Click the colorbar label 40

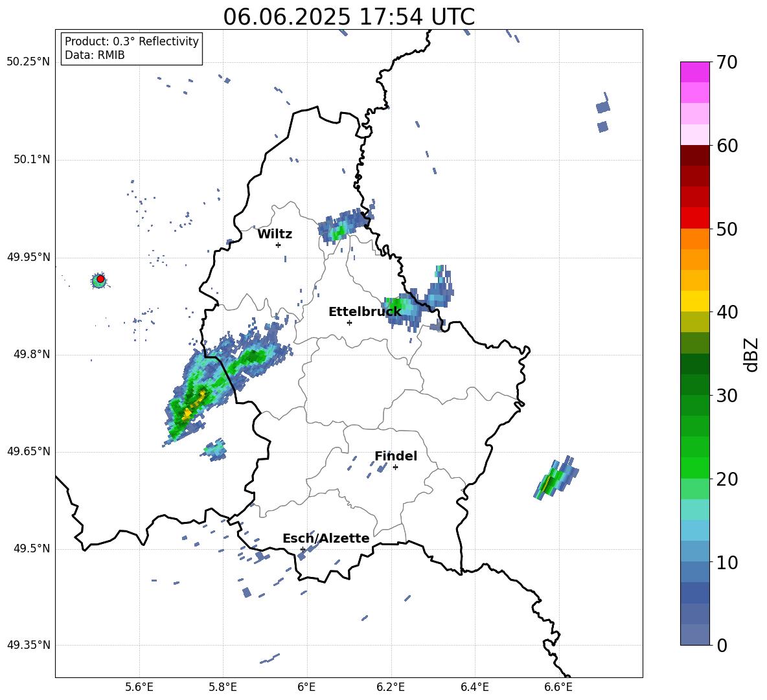[x=727, y=312]
